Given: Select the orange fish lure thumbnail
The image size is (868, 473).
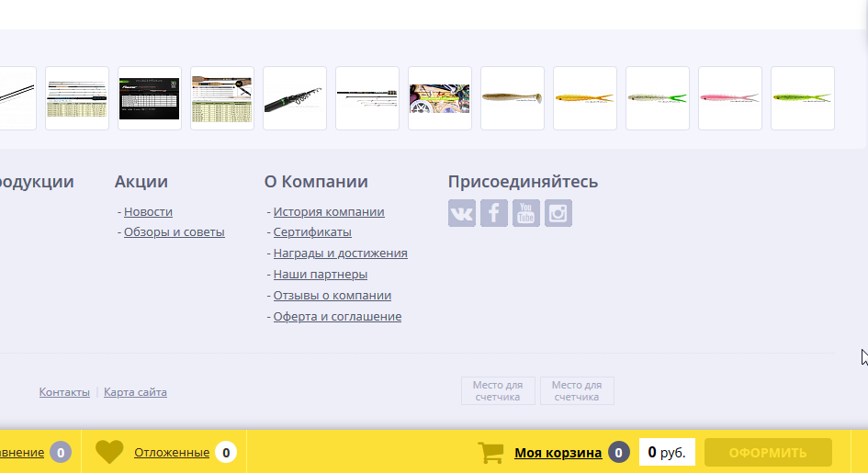Looking at the screenshot, I should (x=585, y=98).
